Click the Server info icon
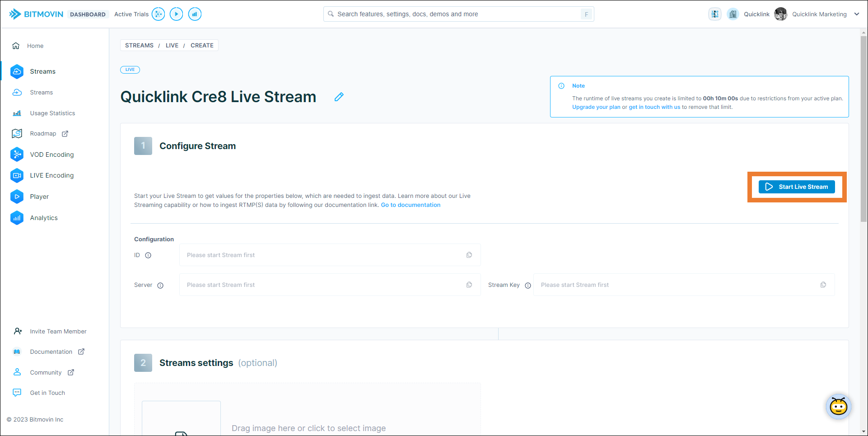The width and height of the screenshot is (868, 436). pos(160,286)
